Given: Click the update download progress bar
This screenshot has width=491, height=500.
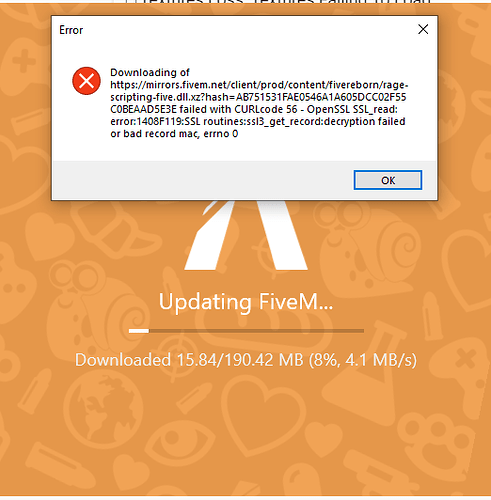Looking at the screenshot, I should pos(246,331).
